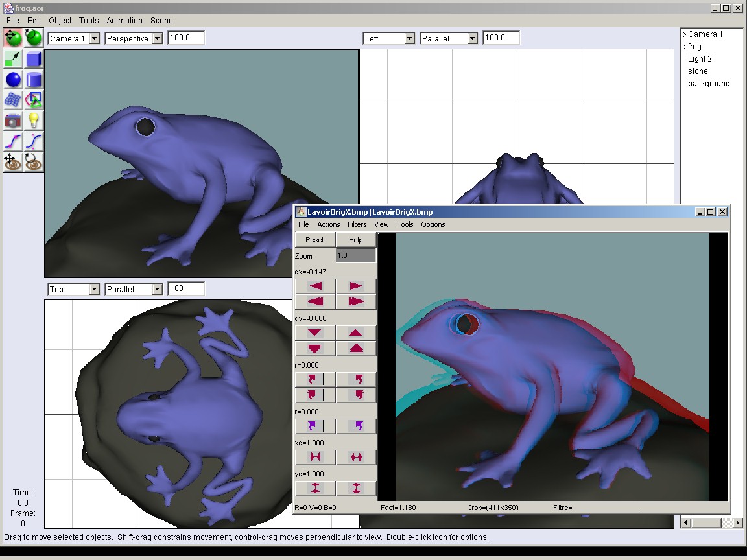The height and width of the screenshot is (560, 747).
Task: Click the horizontal scrollbar's right arrow
Action: 737,522
